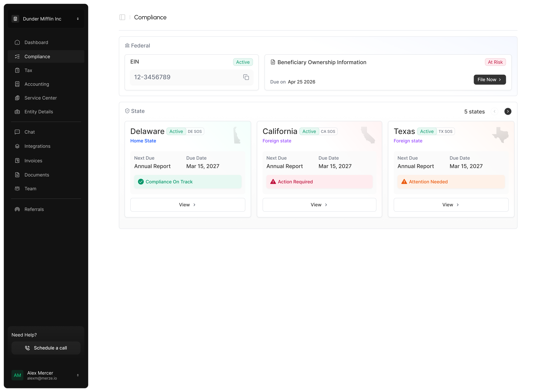This screenshot has height=392, width=552.
Task: Go to next states with right arrow
Action: tap(508, 111)
